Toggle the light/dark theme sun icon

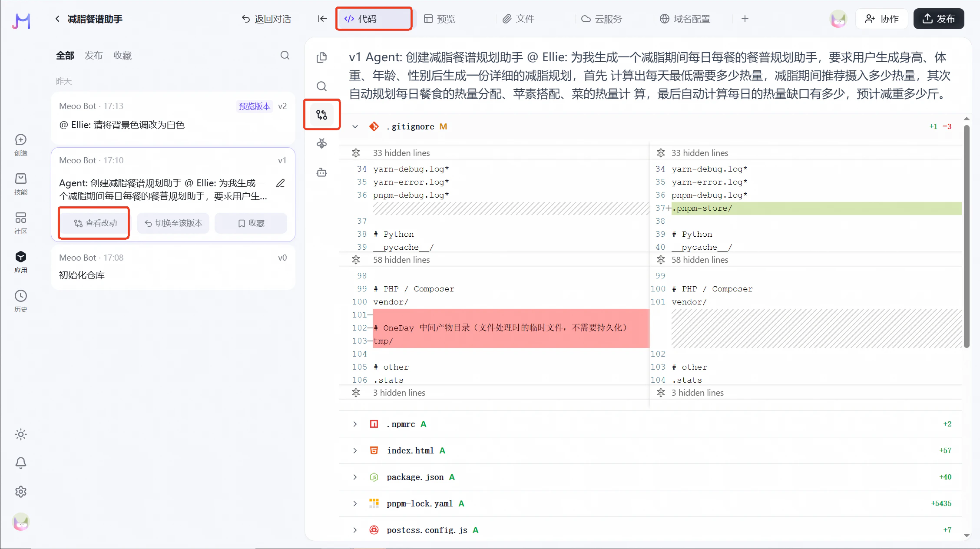coord(21,434)
